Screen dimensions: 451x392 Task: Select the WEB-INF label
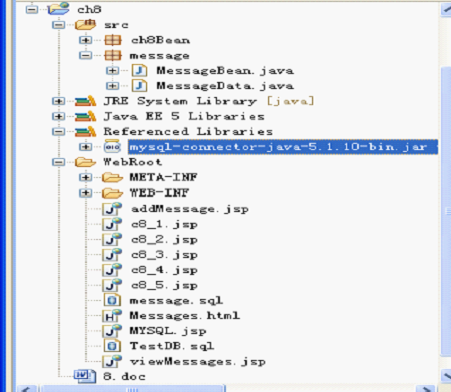159,192
